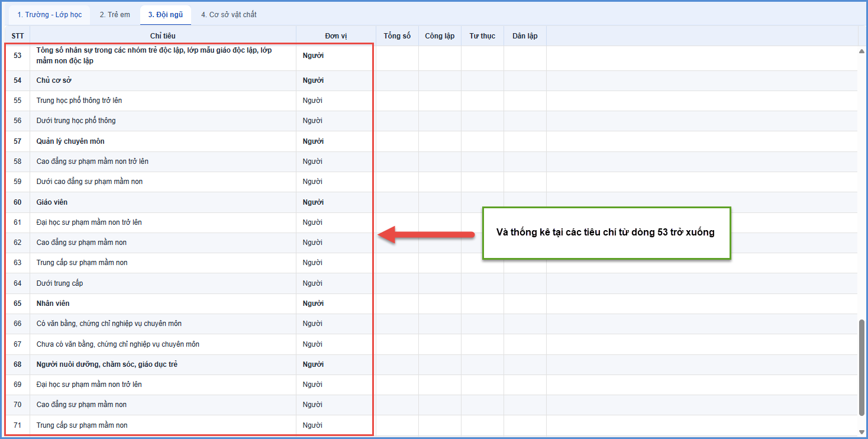Click 'Công lập' cell of row 55

[x=440, y=101]
